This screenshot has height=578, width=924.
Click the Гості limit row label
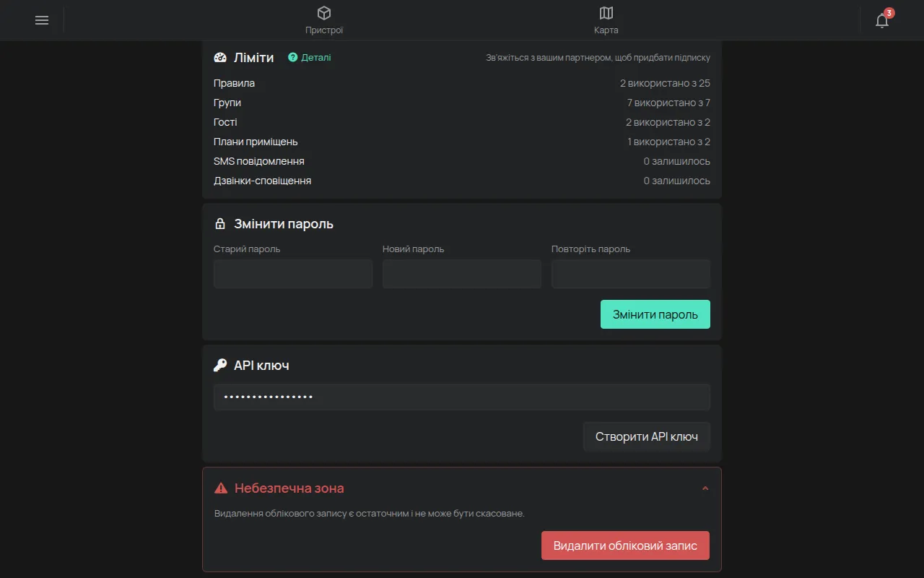pos(225,122)
